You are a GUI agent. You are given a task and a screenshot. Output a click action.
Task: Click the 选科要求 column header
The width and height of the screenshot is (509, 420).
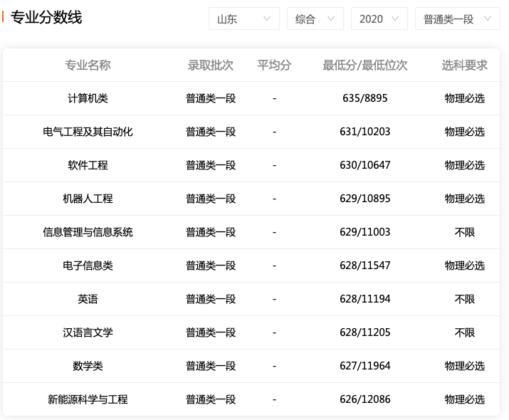coord(464,65)
